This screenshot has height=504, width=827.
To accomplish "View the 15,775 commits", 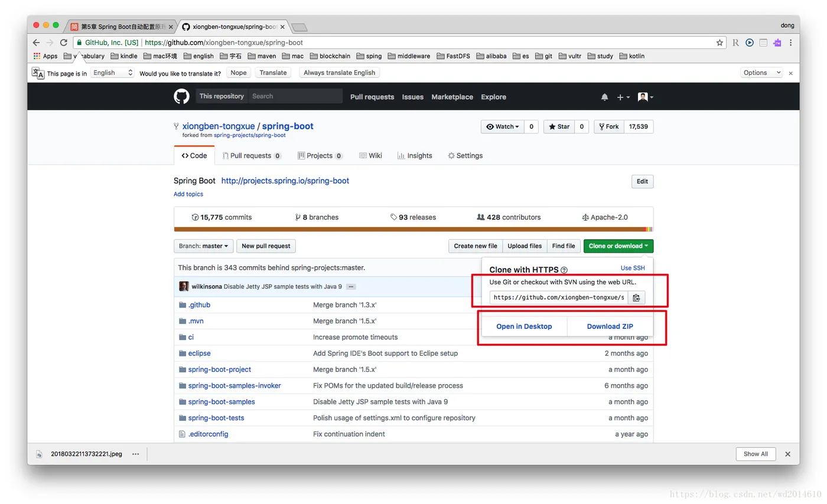I will pos(222,217).
